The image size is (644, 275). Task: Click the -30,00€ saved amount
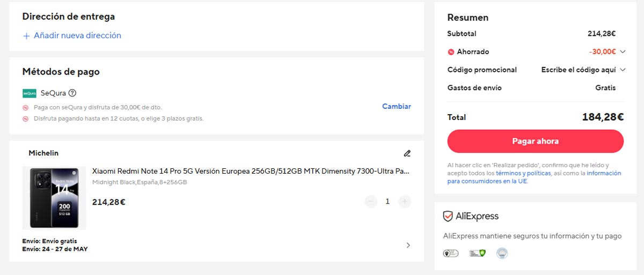pos(602,52)
